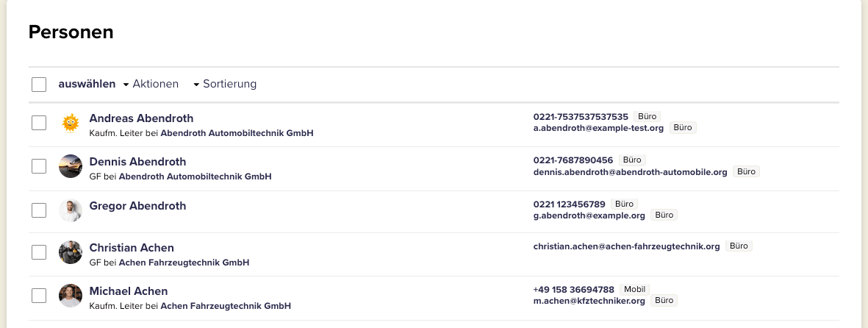This screenshot has height=328, width=868.
Task: Click Michael Achen's avatar photo
Action: (71, 296)
